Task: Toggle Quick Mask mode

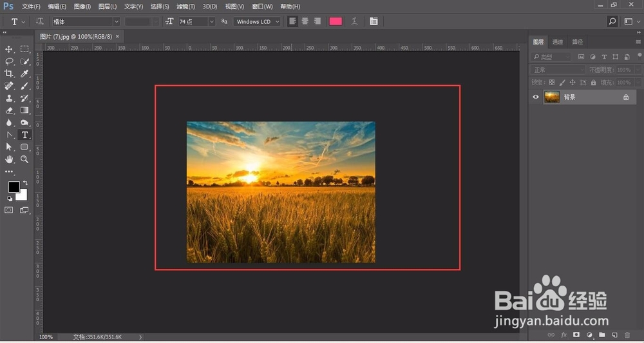Action: (8, 210)
